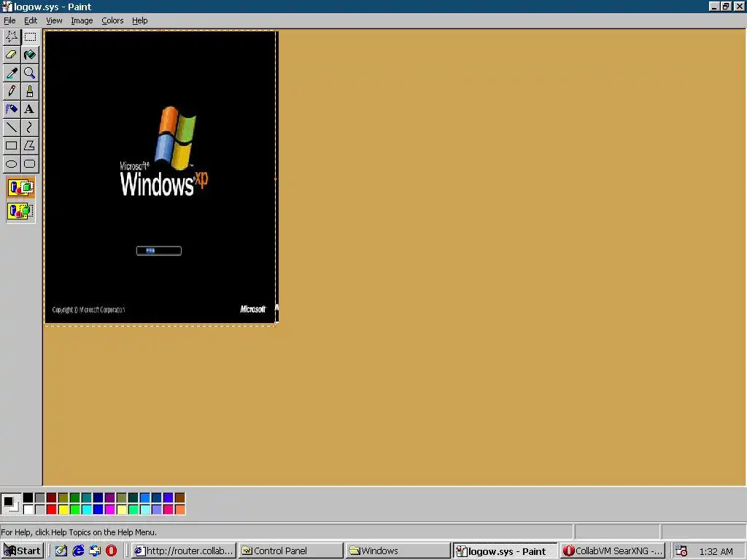
Task: Launch Opera from Quick Launch
Action: point(111,551)
